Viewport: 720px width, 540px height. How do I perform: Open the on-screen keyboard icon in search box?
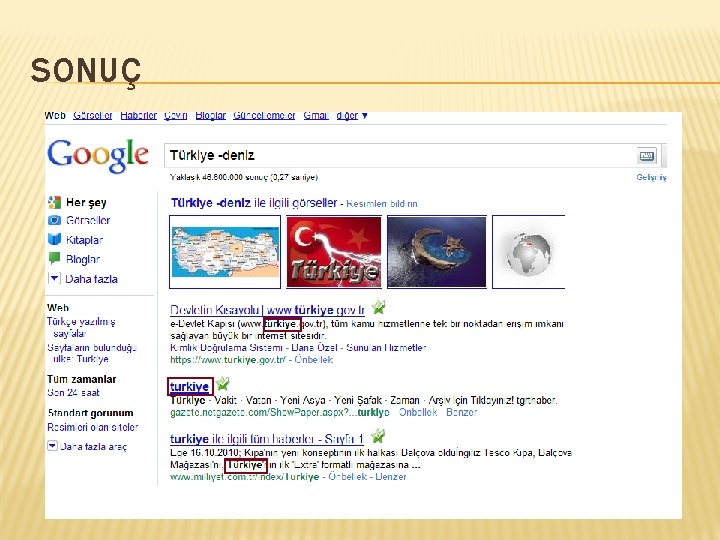[647, 156]
